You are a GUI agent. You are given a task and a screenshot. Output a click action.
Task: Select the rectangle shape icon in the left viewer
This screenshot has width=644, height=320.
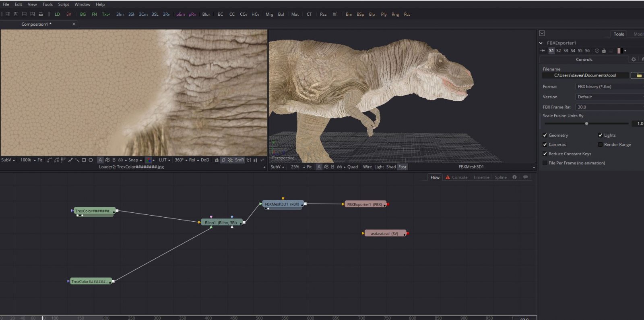tap(84, 160)
